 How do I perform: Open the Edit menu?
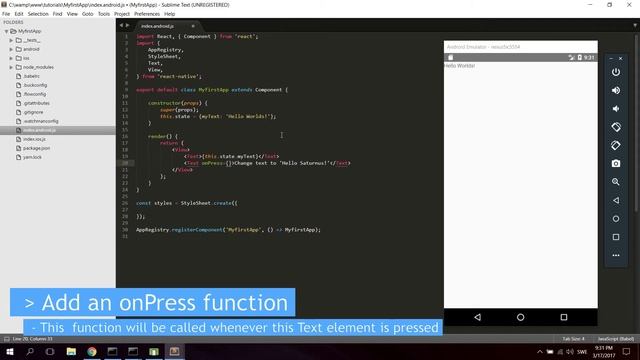(19, 14)
